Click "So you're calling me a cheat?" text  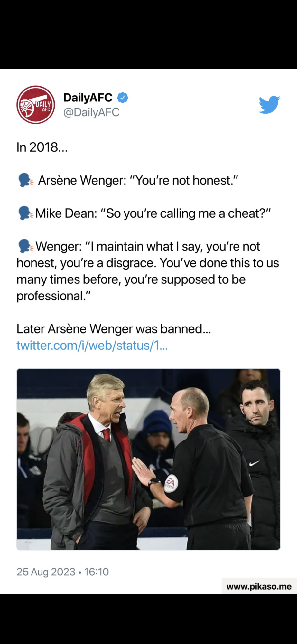[x=186, y=213]
